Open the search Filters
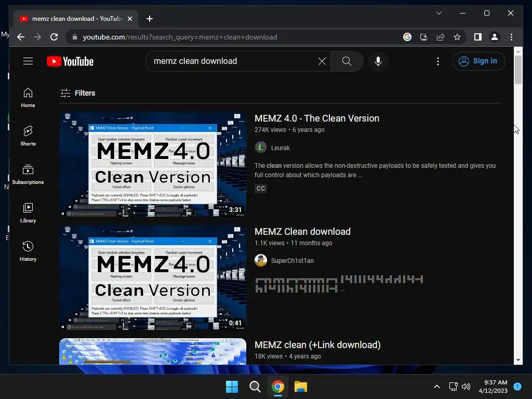The width and height of the screenshot is (532, 399). 78,93
